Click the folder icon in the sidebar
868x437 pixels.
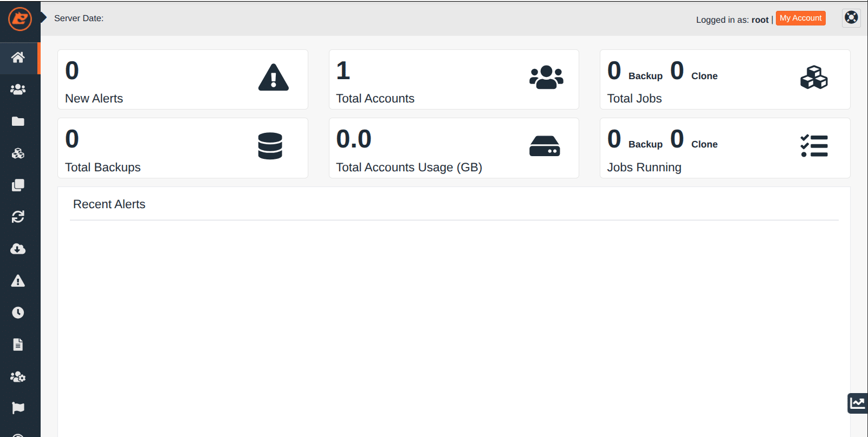click(18, 121)
